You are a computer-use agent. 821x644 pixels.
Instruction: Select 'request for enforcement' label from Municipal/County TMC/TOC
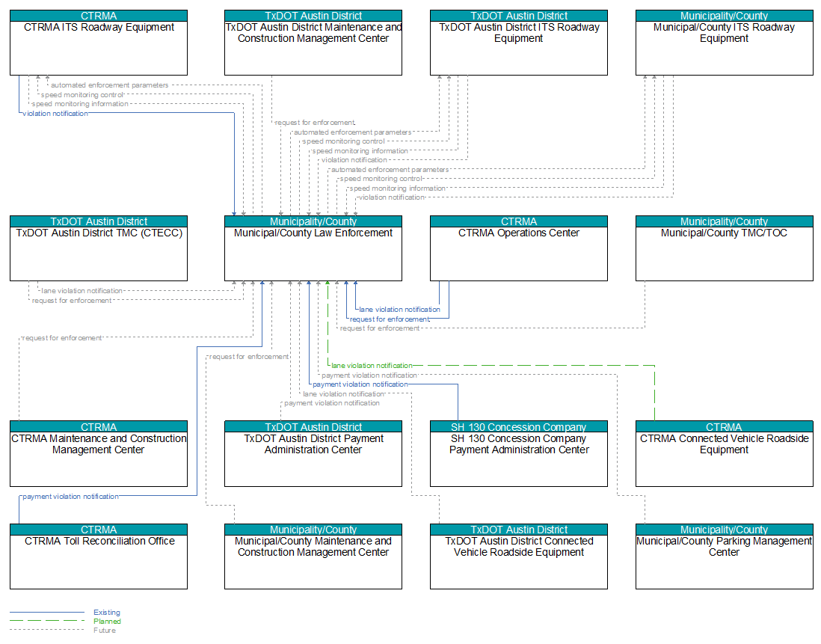380,328
